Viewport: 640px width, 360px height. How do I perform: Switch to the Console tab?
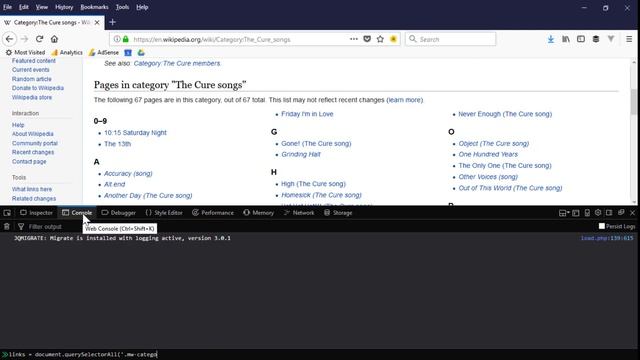pyautogui.click(x=77, y=213)
